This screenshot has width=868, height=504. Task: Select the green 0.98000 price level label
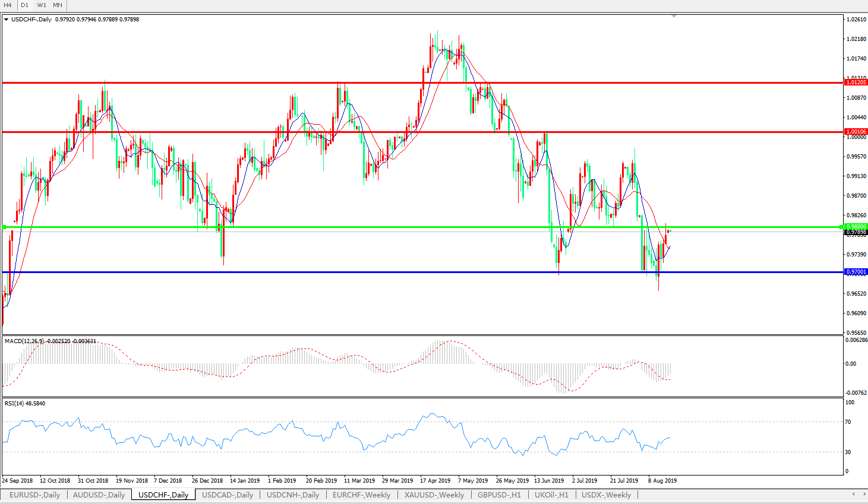tap(856, 227)
